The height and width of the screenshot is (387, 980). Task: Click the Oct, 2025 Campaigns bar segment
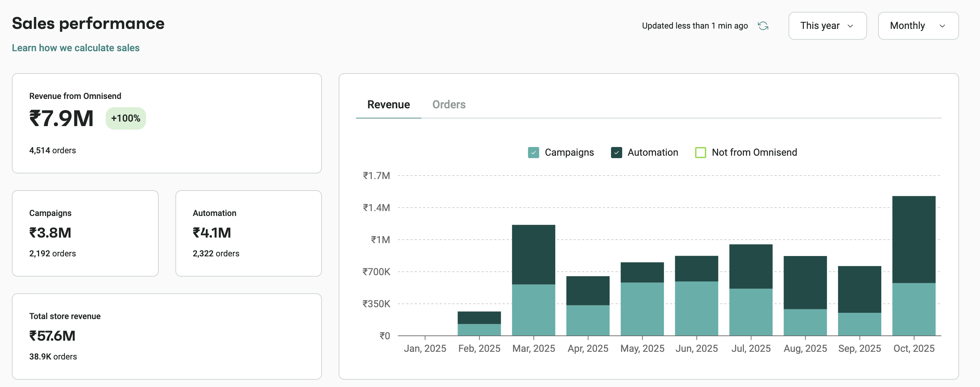[914, 309]
